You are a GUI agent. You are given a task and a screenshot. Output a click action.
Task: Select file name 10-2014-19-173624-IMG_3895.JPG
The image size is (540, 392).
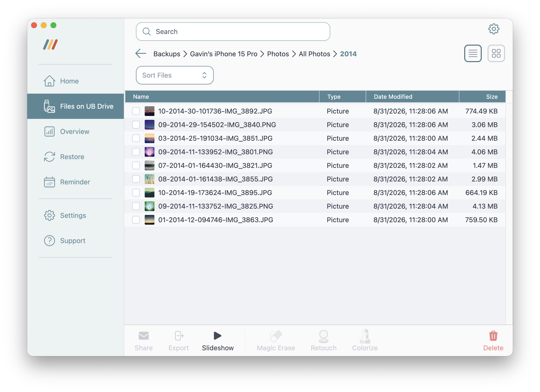click(x=215, y=193)
